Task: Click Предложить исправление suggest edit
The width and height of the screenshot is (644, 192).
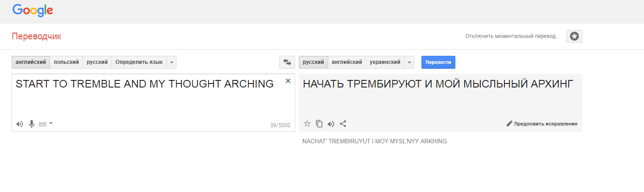Action: (x=542, y=124)
